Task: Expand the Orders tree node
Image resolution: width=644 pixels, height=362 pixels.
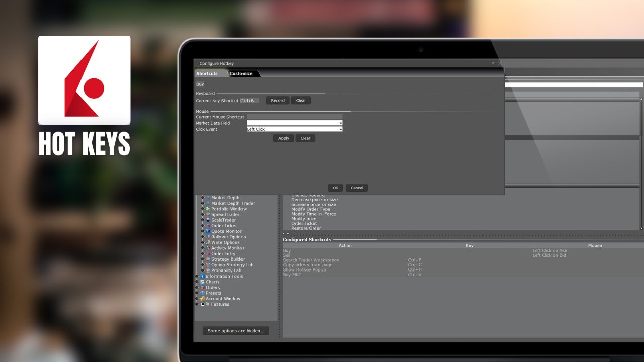Action: [197, 288]
